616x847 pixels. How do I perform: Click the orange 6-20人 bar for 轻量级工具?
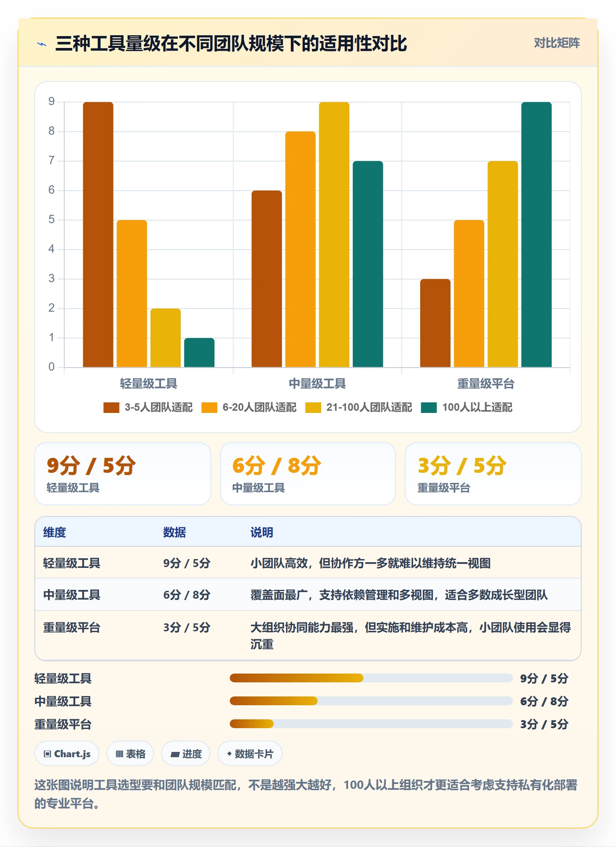pyautogui.click(x=132, y=294)
